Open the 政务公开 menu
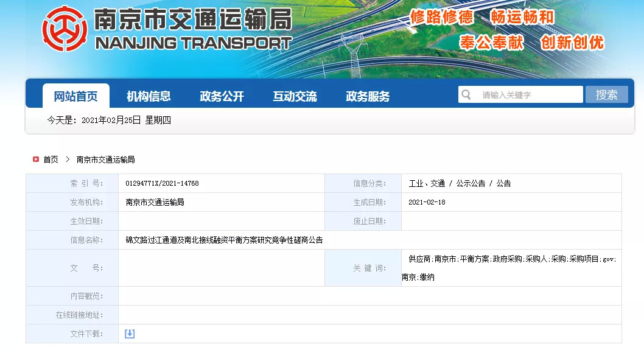This screenshot has height=347, width=644. [222, 96]
